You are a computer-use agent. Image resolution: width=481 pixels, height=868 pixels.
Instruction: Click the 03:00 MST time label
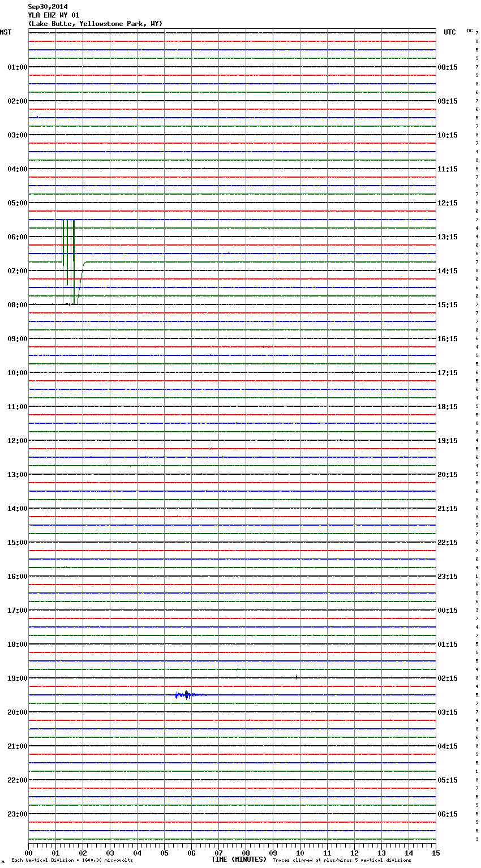pos(18,135)
